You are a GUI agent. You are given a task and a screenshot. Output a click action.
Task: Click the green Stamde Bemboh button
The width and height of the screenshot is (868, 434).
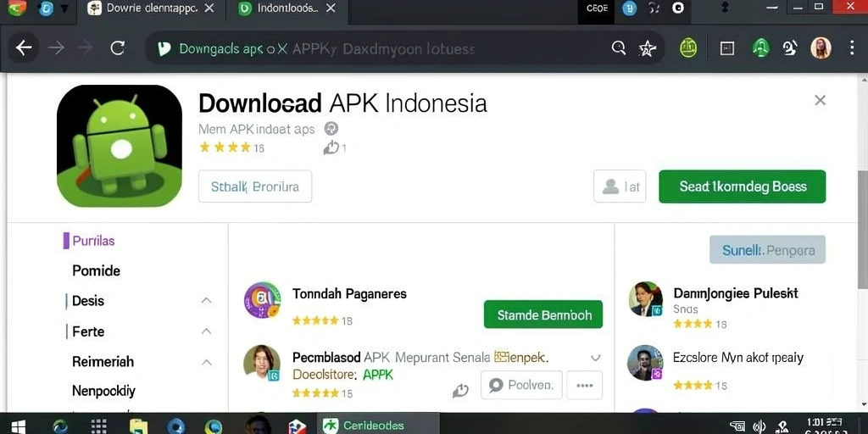543,314
